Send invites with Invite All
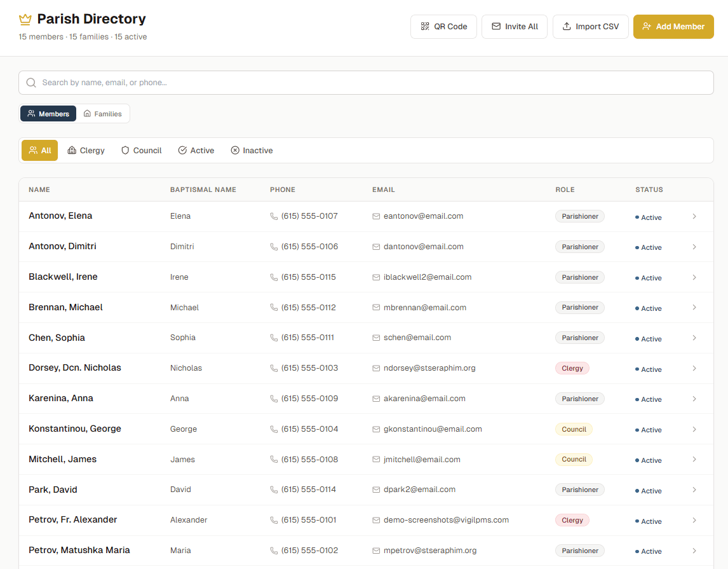 pos(515,27)
